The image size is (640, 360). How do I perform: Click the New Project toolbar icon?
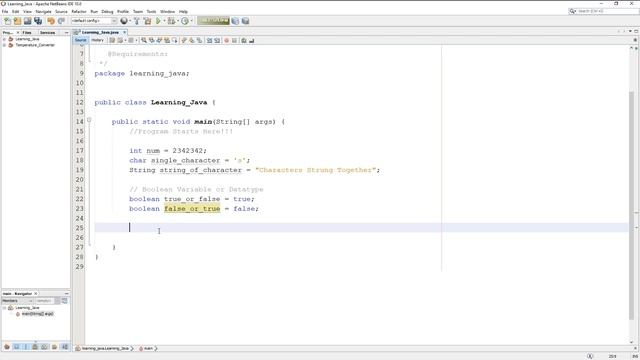pyautogui.click(x=17, y=21)
